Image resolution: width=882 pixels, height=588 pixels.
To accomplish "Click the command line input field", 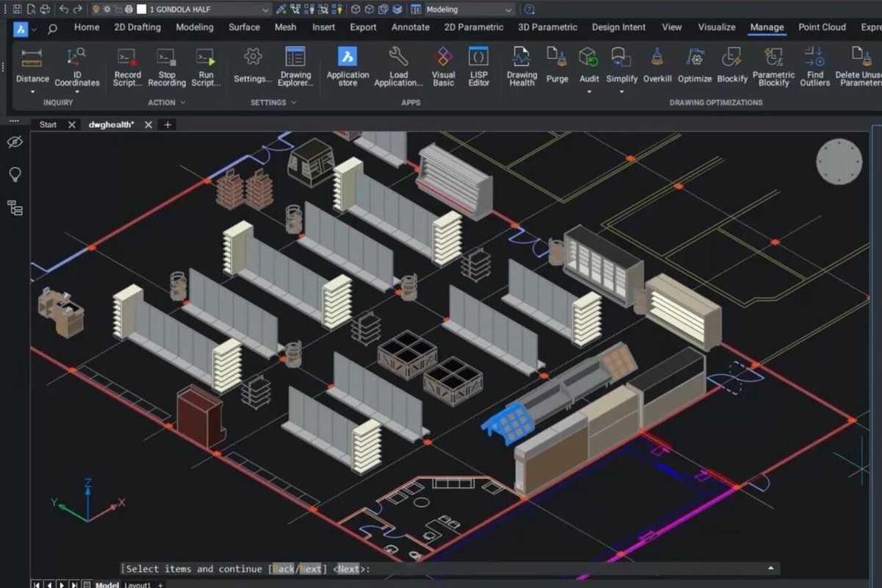I will 450,569.
